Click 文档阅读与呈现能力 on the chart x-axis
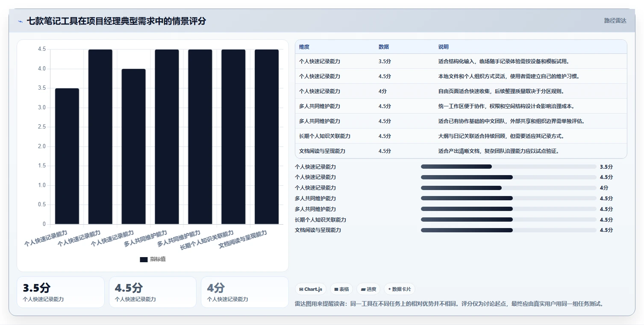The image size is (644, 325). pos(243,240)
